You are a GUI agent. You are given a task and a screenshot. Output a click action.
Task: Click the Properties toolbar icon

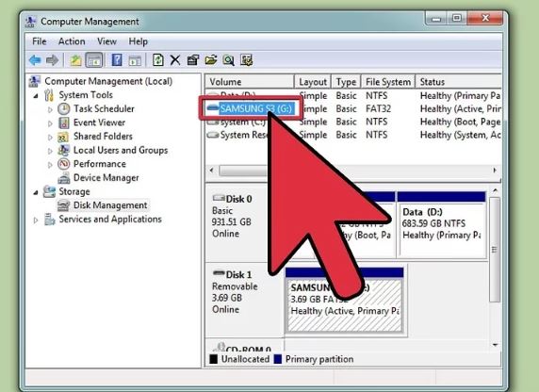click(x=193, y=60)
